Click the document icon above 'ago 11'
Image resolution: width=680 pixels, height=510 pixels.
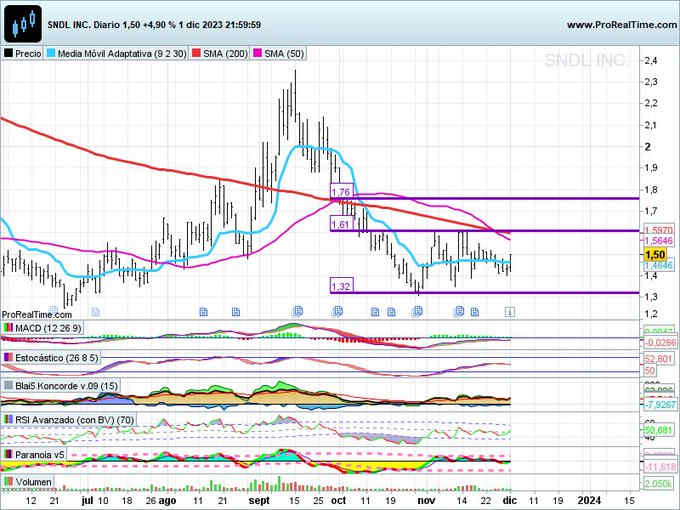pos(203,312)
